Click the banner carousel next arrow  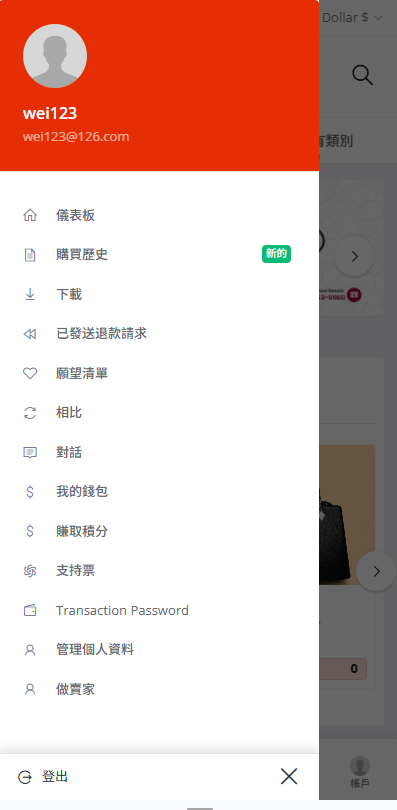pyautogui.click(x=354, y=256)
